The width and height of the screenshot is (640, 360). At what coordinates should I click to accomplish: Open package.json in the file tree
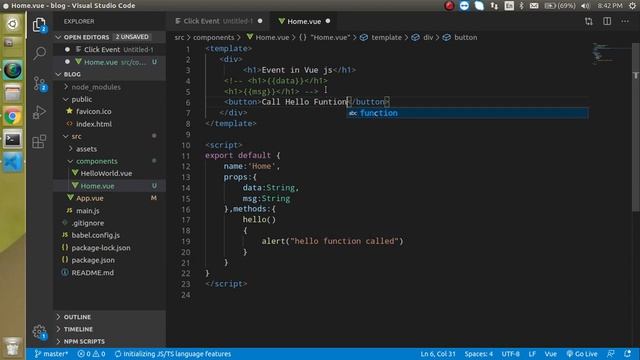(93, 260)
